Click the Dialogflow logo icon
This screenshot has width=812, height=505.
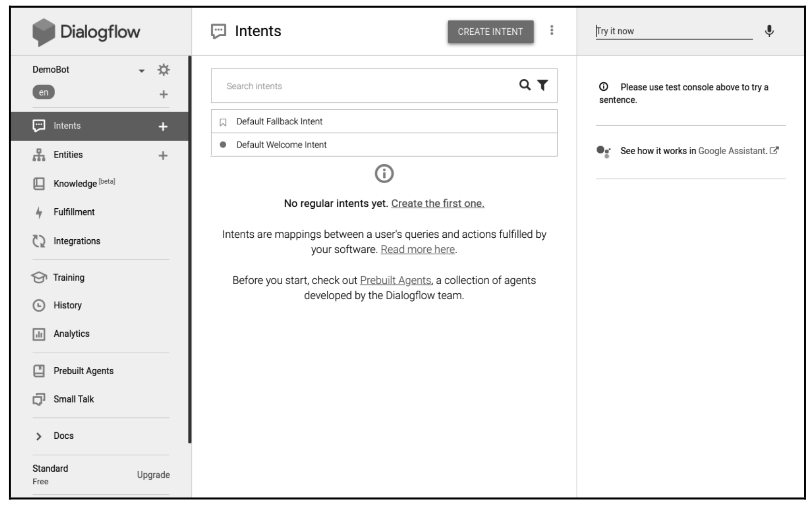(x=43, y=32)
